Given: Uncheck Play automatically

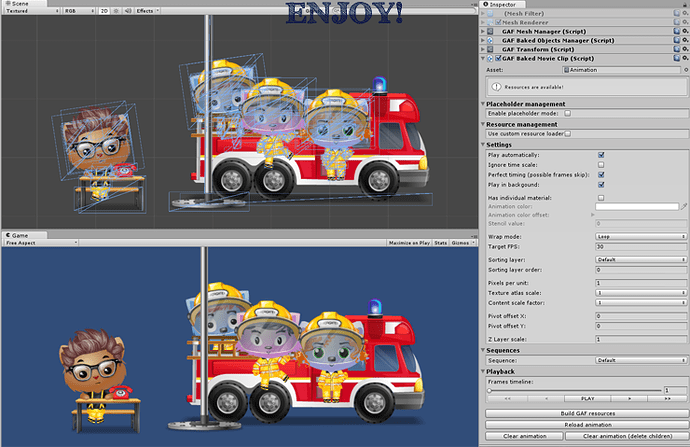Looking at the screenshot, I should [x=601, y=155].
